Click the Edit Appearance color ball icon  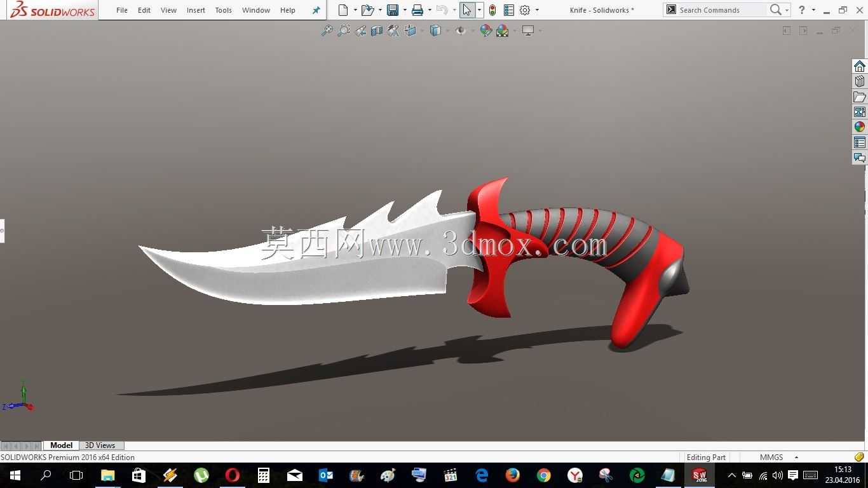click(x=486, y=30)
